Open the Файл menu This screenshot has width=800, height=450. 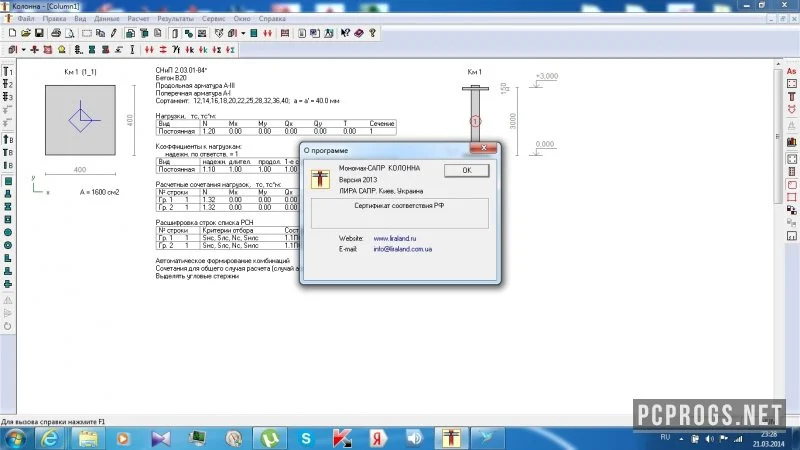(26, 18)
